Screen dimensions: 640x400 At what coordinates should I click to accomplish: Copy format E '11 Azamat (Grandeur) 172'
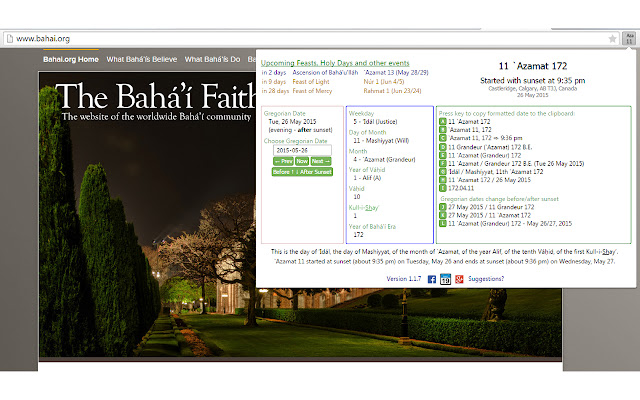[442, 155]
